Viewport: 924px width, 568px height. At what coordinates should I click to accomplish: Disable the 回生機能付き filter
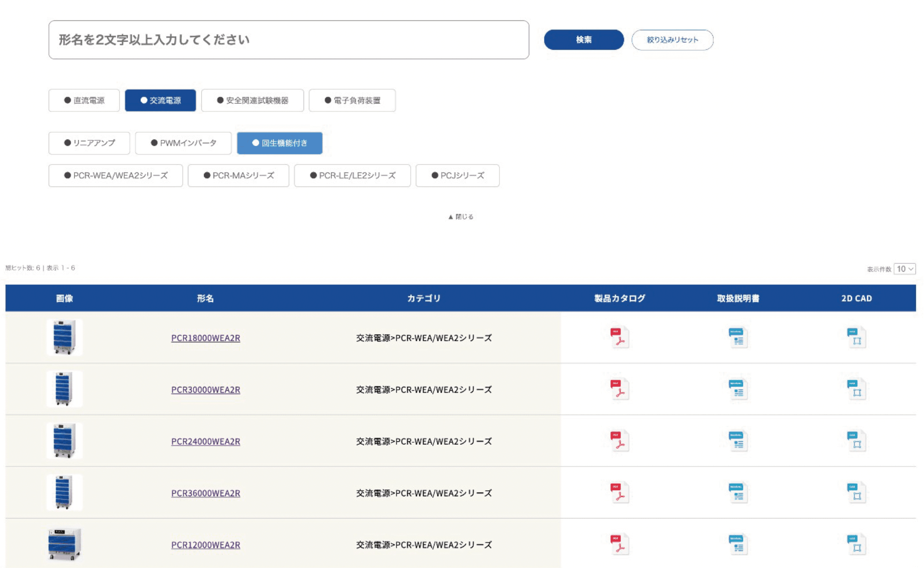coord(279,143)
